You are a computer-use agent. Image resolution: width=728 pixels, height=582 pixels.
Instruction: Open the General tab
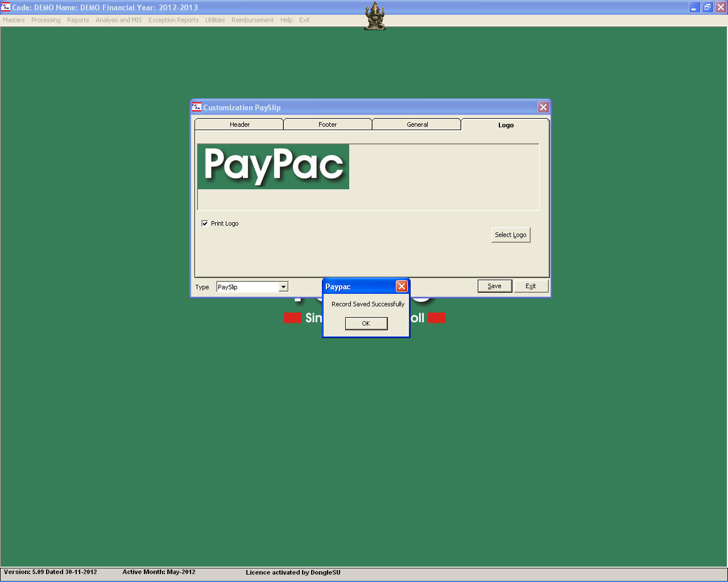click(417, 124)
